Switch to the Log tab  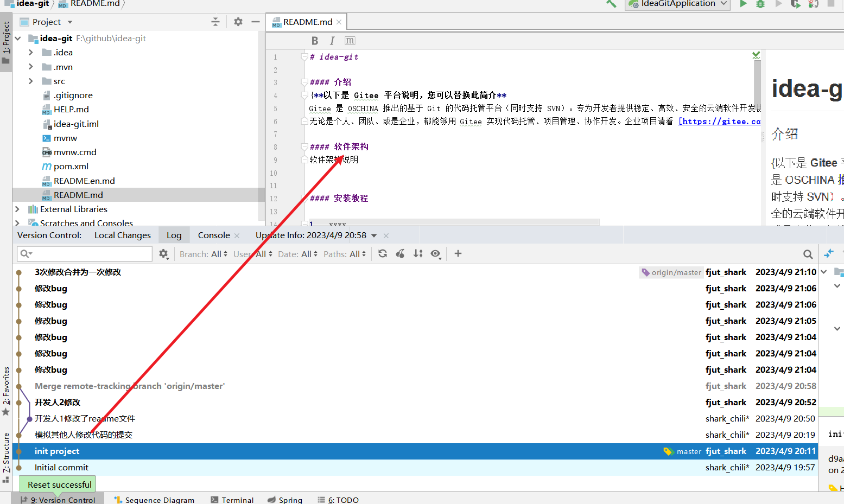(174, 235)
